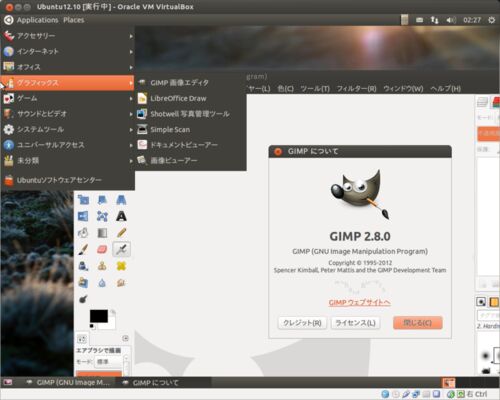
Task: Click the network up/down arrows indicator
Action: [434, 20]
